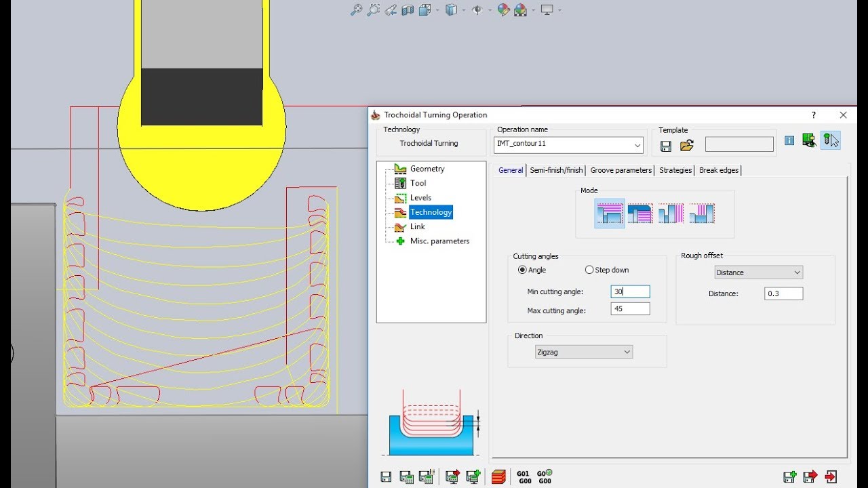
Task: Select the Zoom to Area tool
Action: point(374,9)
